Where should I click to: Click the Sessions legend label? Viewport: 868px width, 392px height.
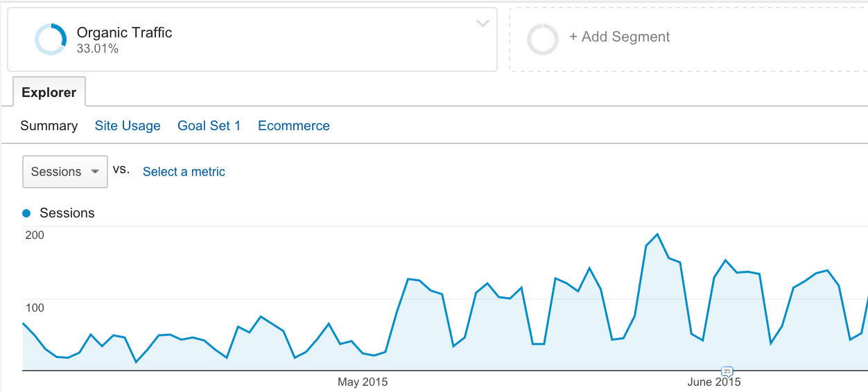point(67,213)
